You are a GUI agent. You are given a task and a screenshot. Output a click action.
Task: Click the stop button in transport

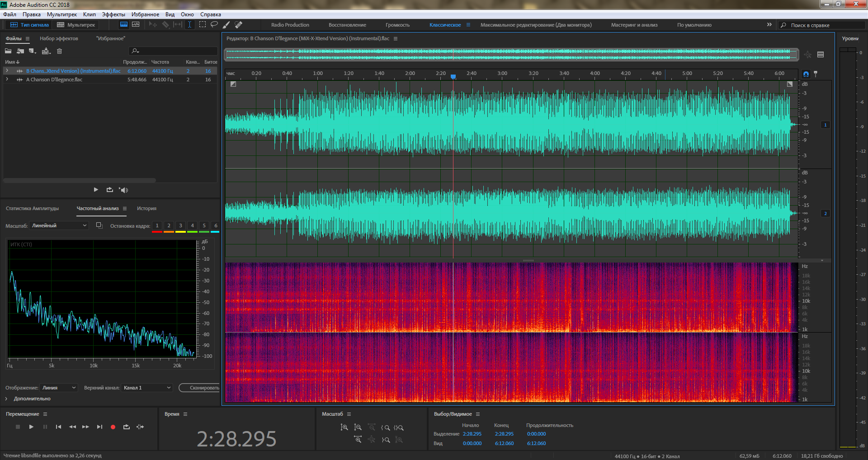(18, 427)
